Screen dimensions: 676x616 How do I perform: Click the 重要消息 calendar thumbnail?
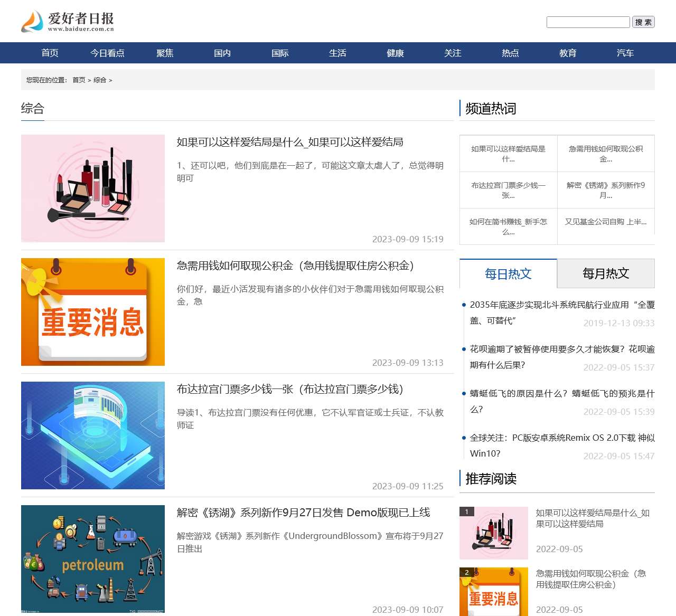tap(92, 311)
